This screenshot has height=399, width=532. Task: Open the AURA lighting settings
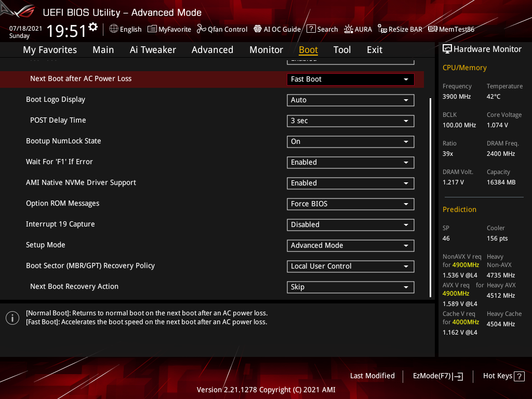358,29
